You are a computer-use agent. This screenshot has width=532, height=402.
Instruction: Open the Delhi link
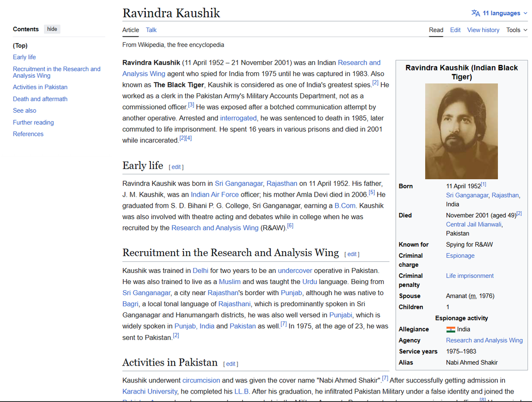pos(200,271)
